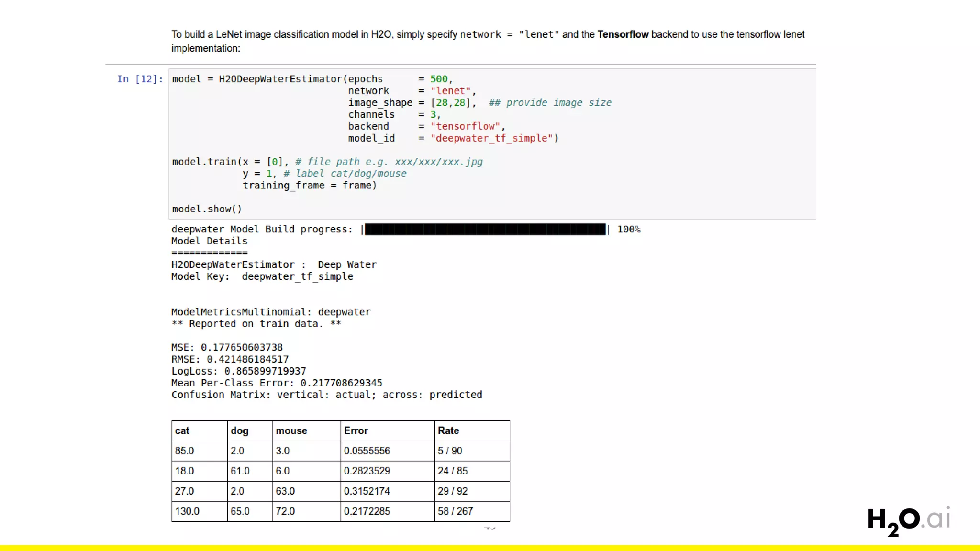
Task: Click the 85.0 cell in the table
Action: coord(185,451)
